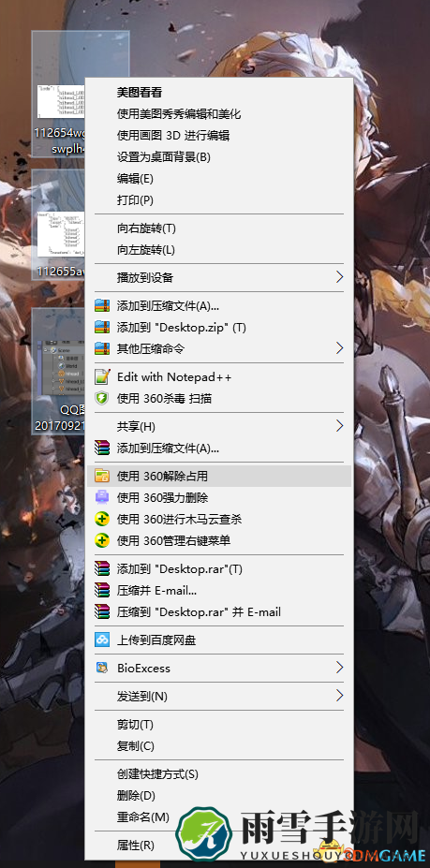Viewport: 430px width, 868px height.
Task: Click the zip icon beside 添加到 "Desktop.zip"
Action: [102, 327]
